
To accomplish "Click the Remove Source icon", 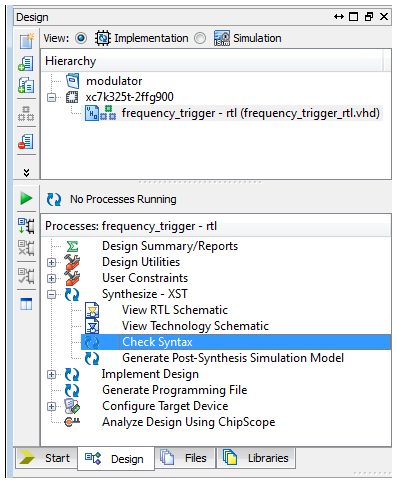I will [x=26, y=141].
